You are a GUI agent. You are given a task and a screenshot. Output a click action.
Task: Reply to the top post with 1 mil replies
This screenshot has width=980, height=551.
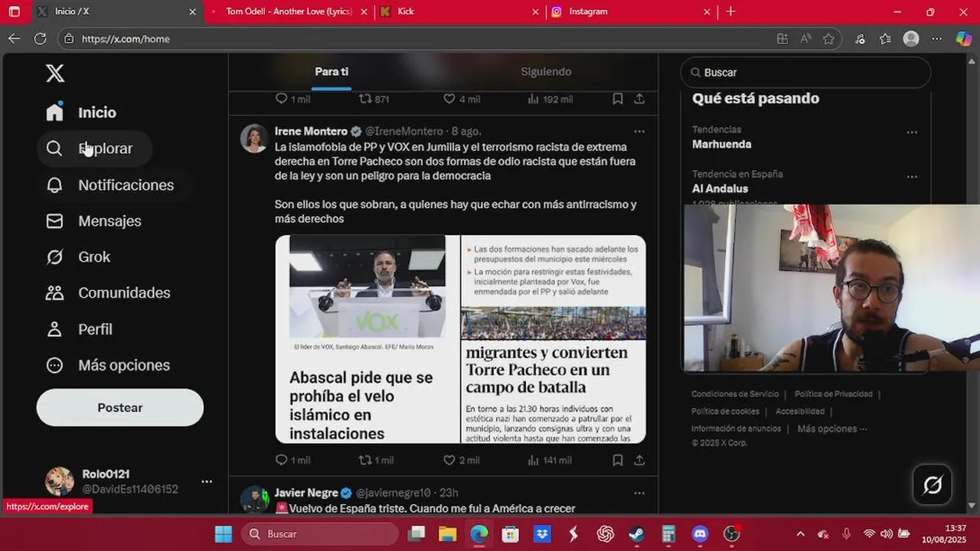pyautogui.click(x=292, y=99)
